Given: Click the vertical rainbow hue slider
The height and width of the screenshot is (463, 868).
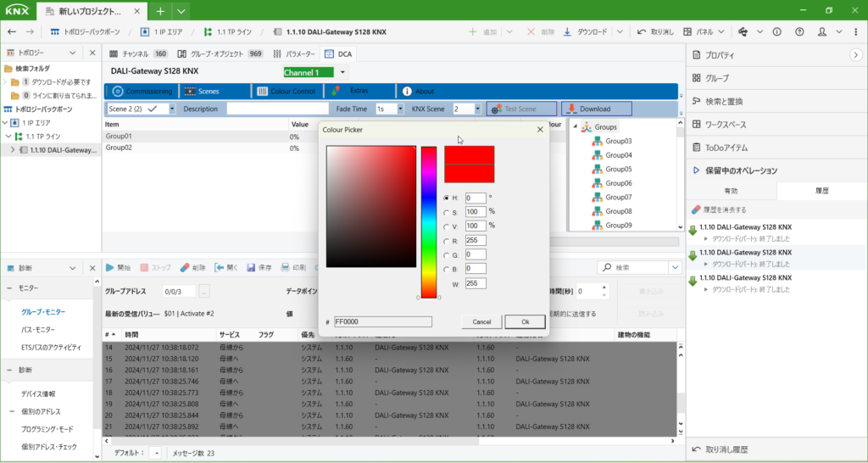Looking at the screenshot, I should pyautogui.click(x=429, y=222).
